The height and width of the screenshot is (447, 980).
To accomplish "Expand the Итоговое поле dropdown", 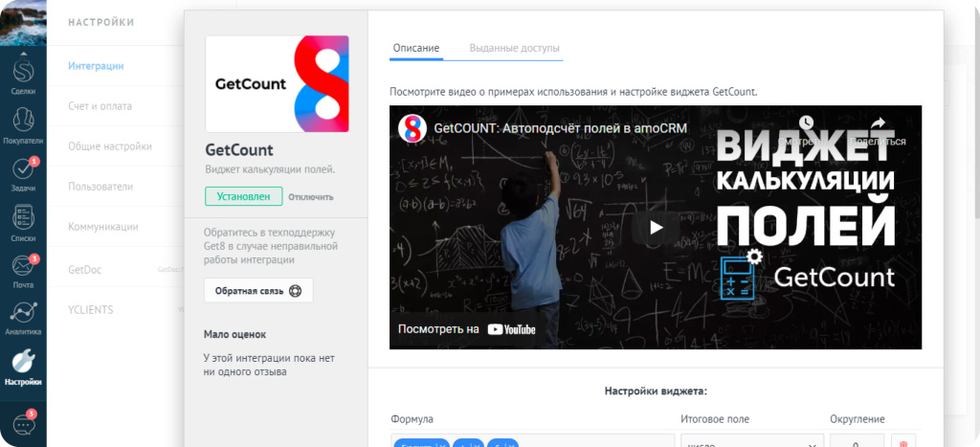I will (x=750, y=442).
